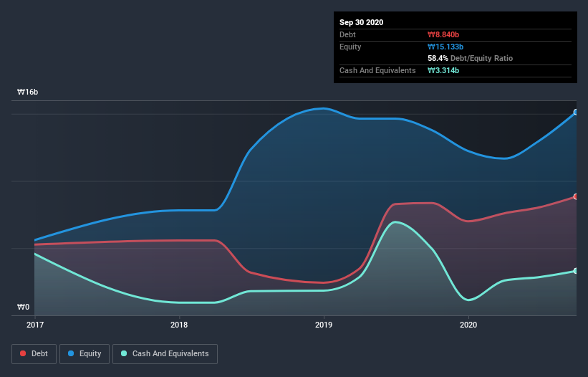Click the ₩3.314b cash value
Viewport: 588px width, 377px height.
point(443,70)
